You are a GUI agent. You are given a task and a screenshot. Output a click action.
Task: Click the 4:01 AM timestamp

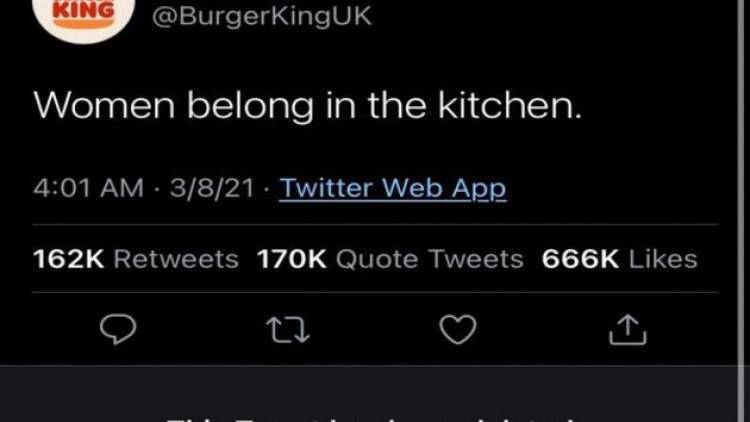pyautogui.click(x=89, y=188)
